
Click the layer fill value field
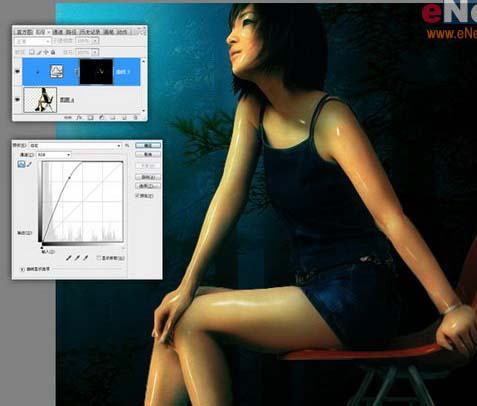84,52
